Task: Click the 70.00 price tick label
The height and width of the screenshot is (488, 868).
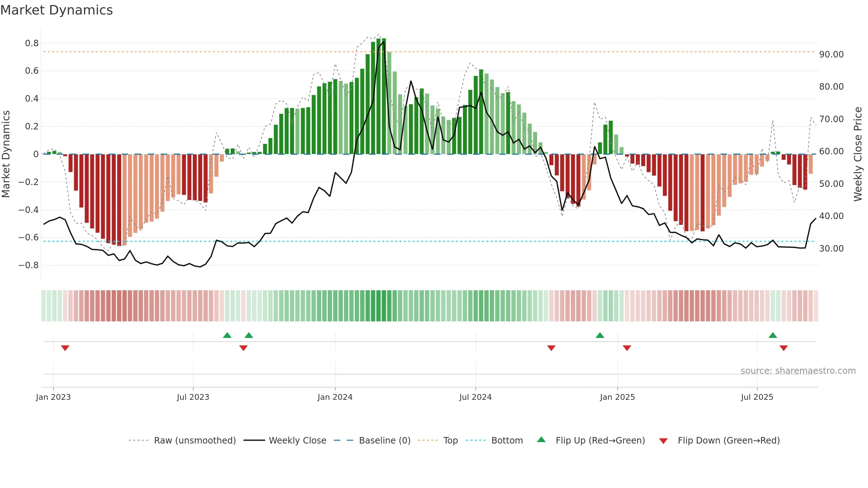Action: click(831, 119)
